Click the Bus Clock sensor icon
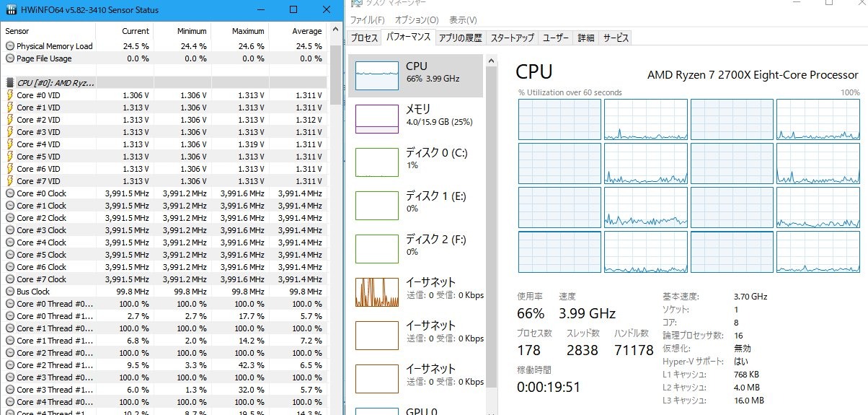This screenshot has width=868, height=415. pyautogui.click(x=9, y=292)
